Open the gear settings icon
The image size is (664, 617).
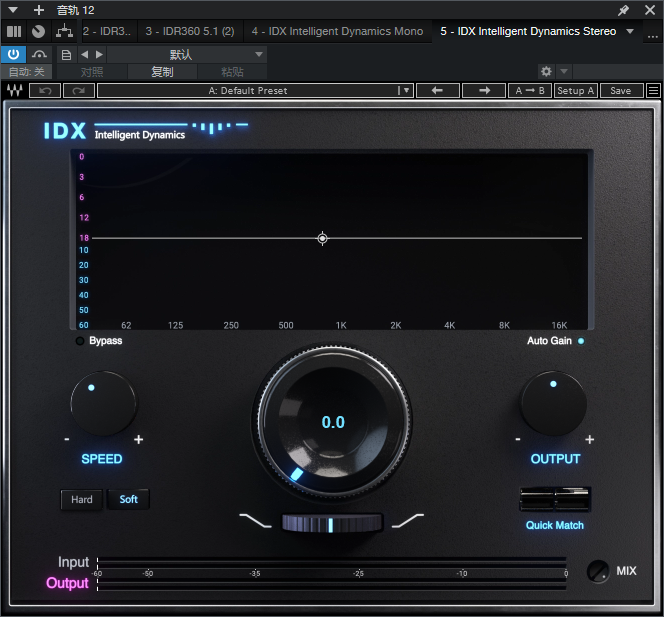(x=546, y=71)
